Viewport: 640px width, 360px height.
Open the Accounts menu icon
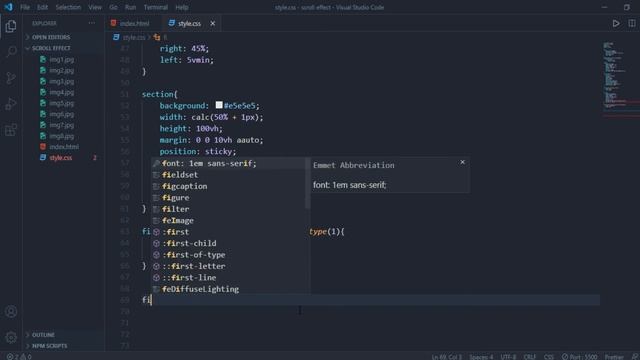point(11,311)
